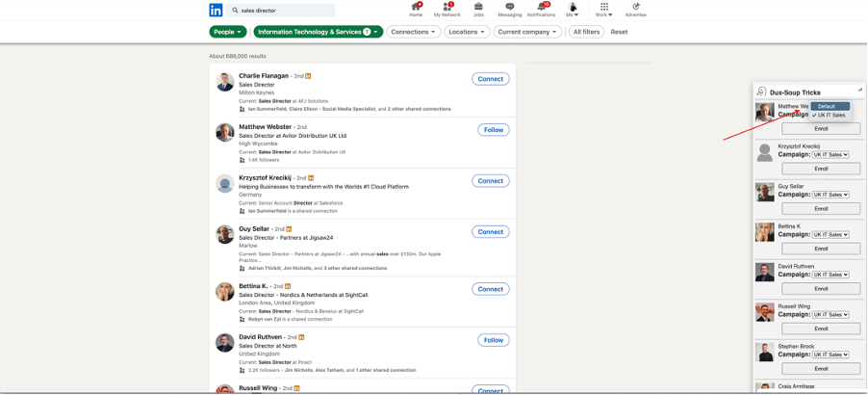Click Stephen Brock's photo in Dux-Soup panel
Viewport: 868px width, 395px height.
765,353
